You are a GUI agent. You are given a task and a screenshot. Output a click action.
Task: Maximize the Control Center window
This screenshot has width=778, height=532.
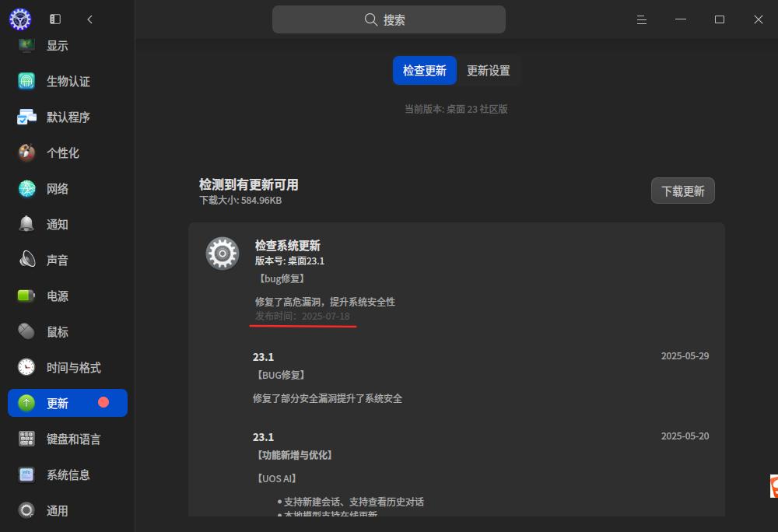(720, 19)
